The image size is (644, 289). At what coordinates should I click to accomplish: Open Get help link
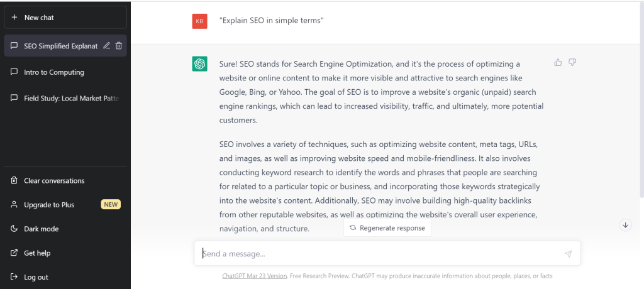65,253
